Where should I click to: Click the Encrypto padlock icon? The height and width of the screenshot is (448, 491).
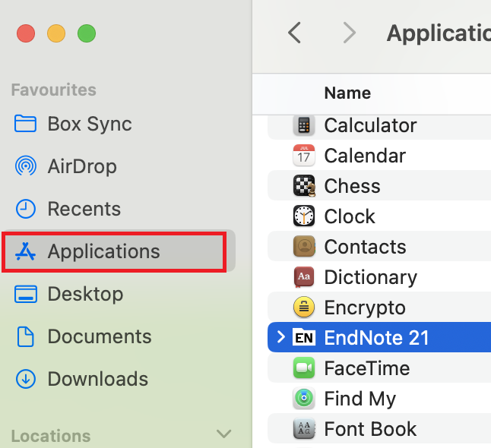tap(304, 308)
